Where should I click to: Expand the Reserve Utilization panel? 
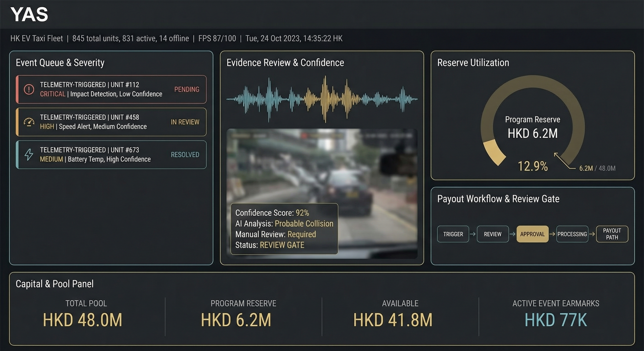click(473, 63)
